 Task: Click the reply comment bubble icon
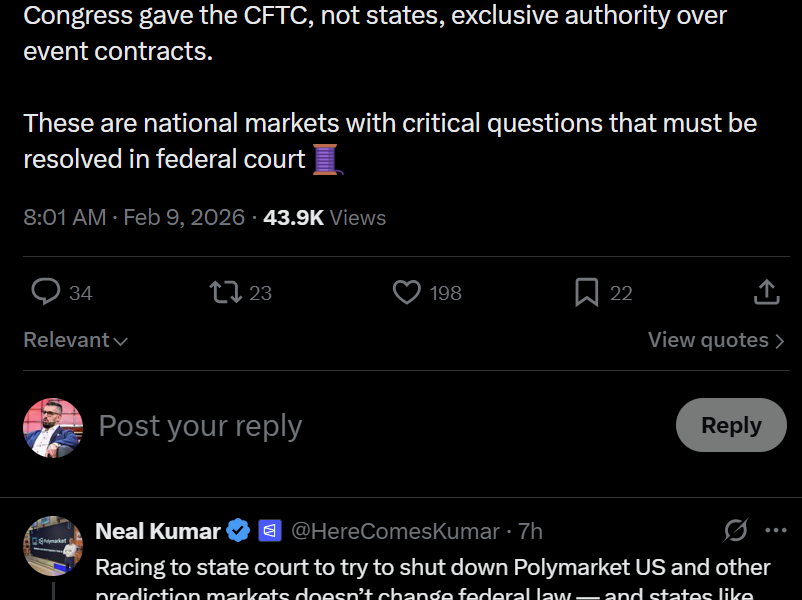pyautogui.click(x=46, y=292)
